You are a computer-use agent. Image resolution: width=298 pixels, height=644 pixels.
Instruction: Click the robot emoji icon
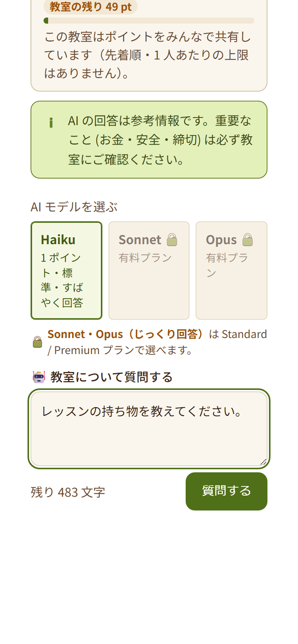(39, 377)
